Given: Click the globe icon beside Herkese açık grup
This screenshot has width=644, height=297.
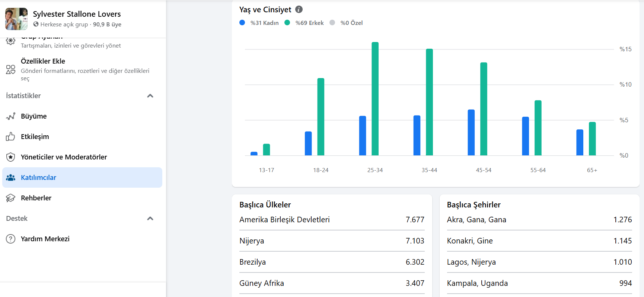Looking at the screenshot, I should pyautogui.click(x=36, y=24).
